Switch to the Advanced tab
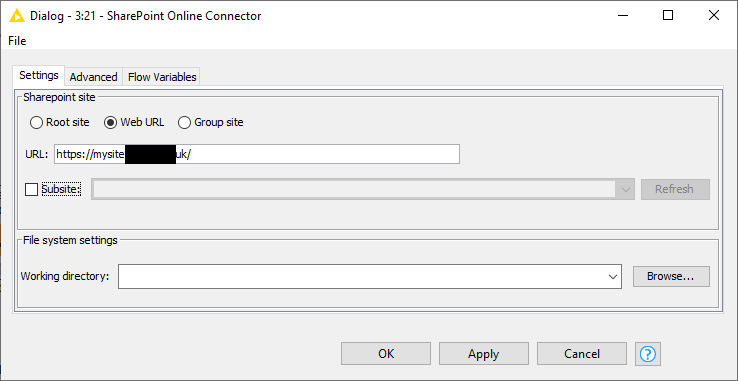 pos(93,77)
